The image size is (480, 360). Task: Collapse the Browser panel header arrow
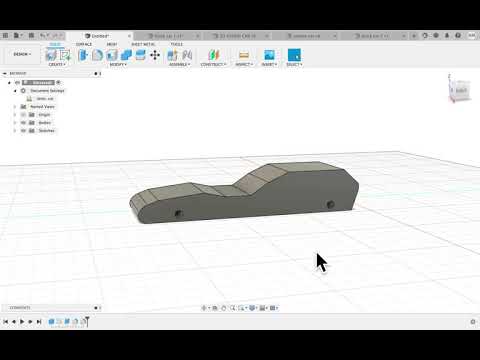(x=4, y=73)
